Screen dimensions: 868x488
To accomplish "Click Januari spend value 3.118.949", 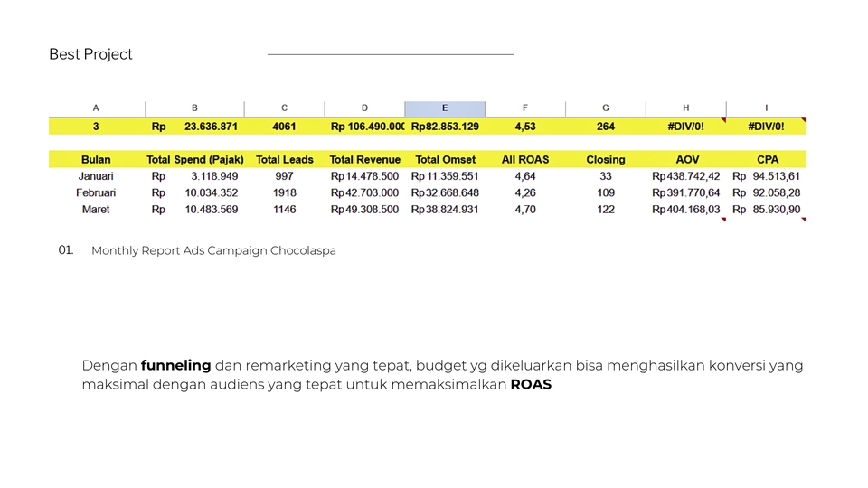I will 214,176.
